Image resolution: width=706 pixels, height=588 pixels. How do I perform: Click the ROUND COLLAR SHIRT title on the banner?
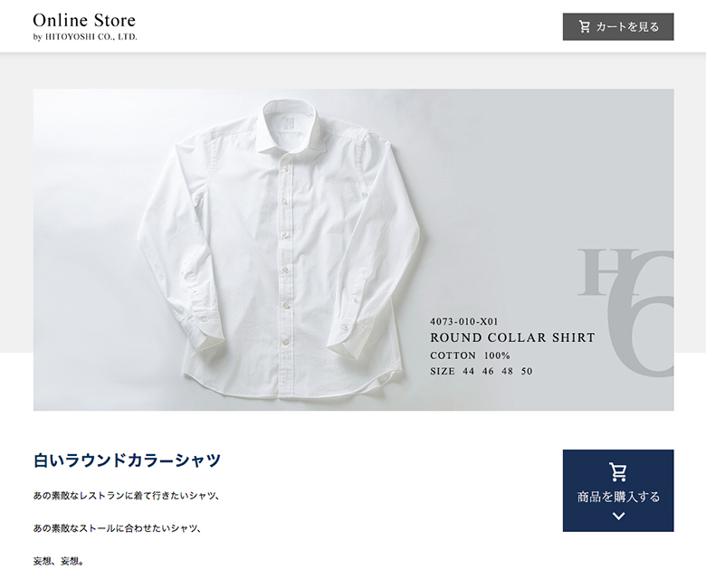coord(512,337)
